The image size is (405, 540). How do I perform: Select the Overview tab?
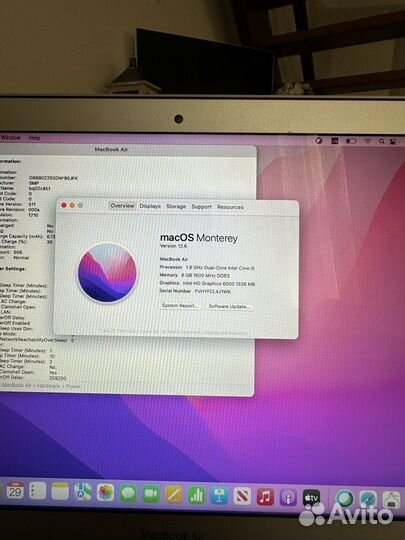pyautogui.click(x=122, y=206)
